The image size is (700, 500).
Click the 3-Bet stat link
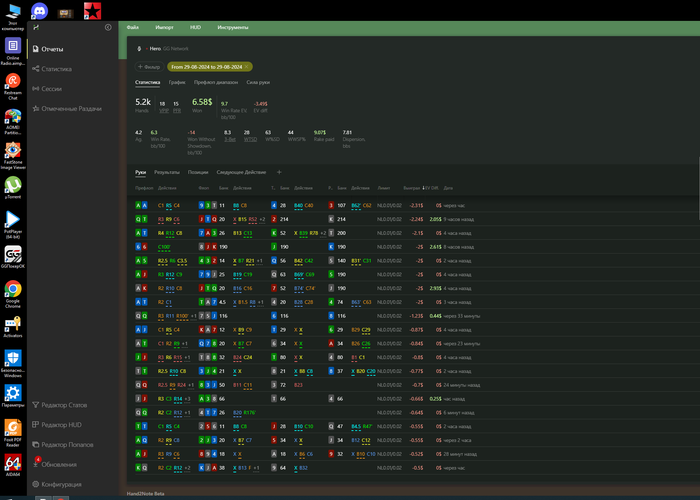point(229,139)
